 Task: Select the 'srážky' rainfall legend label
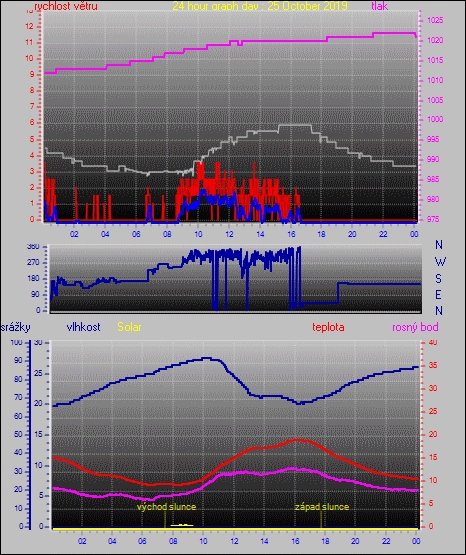click(x=16, y=327)
